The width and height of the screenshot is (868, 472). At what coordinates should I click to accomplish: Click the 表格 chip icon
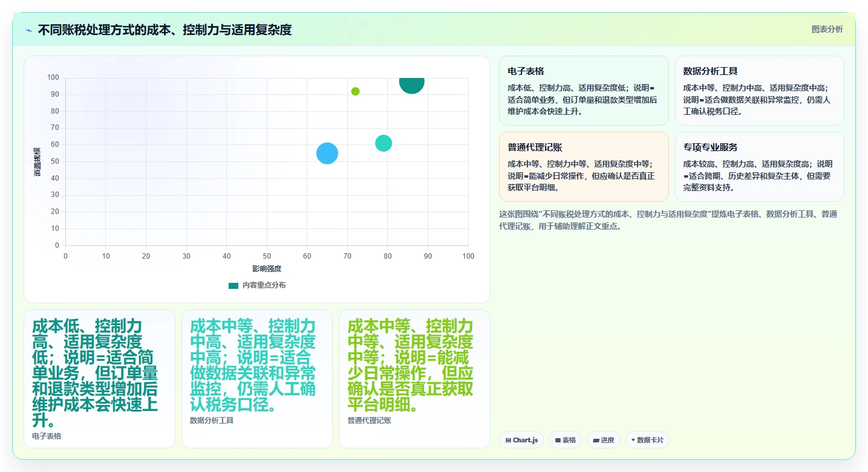(558, 440)
